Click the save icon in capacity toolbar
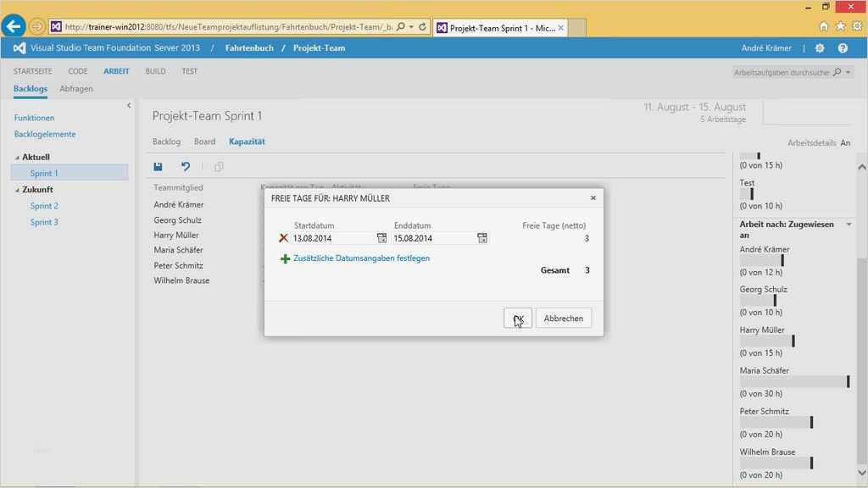868x488 pixels. [158, 167]
